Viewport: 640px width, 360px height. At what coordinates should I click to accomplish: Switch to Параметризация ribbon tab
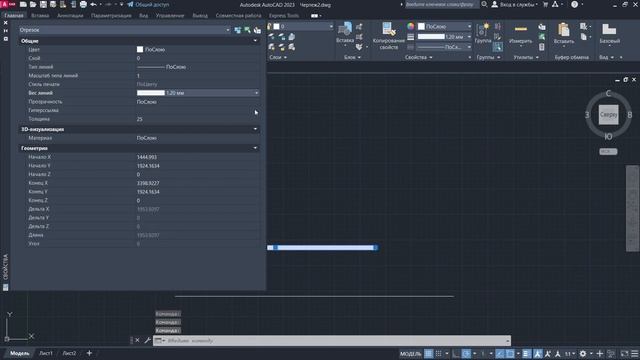pyautogui.click(x=111, y=16)
